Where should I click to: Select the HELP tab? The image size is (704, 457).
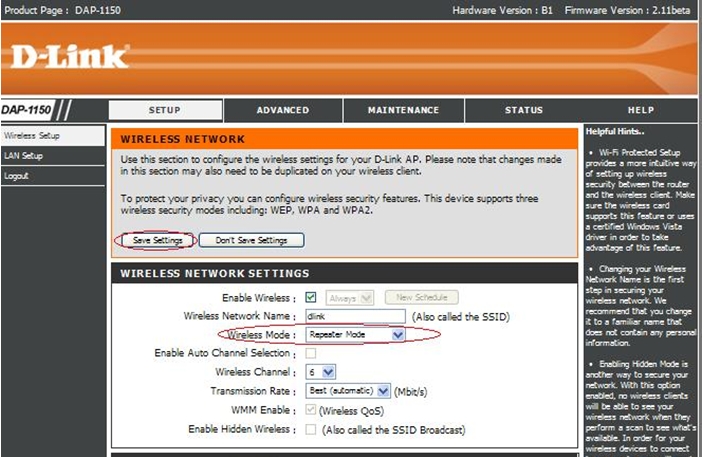point(641,110)
